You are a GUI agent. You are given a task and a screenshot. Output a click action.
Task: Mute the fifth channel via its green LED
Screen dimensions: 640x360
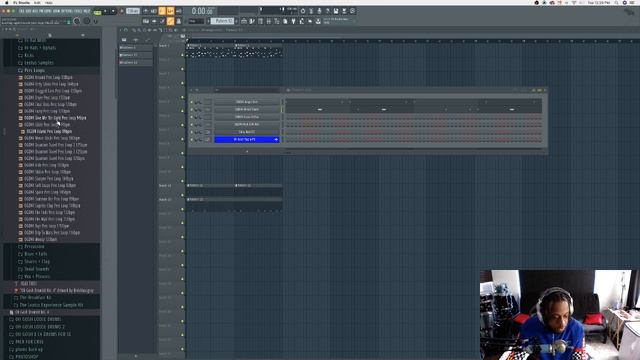click(191, 132)
